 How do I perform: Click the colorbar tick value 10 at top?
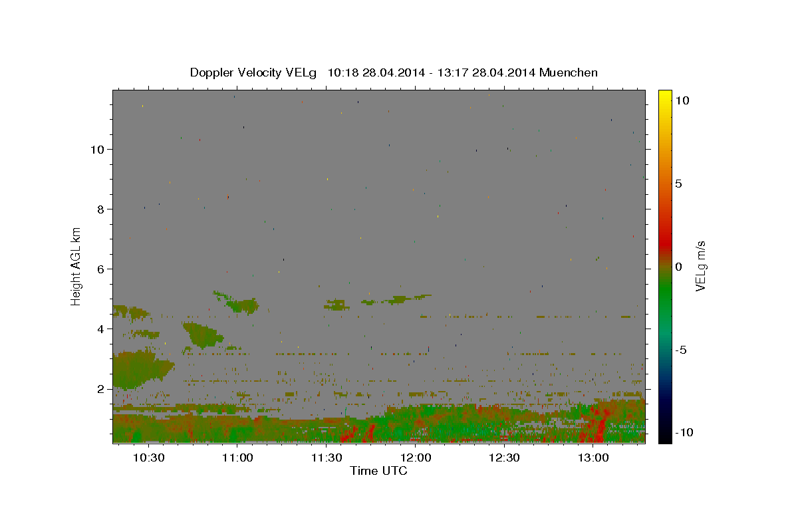[x=682, y=100]
